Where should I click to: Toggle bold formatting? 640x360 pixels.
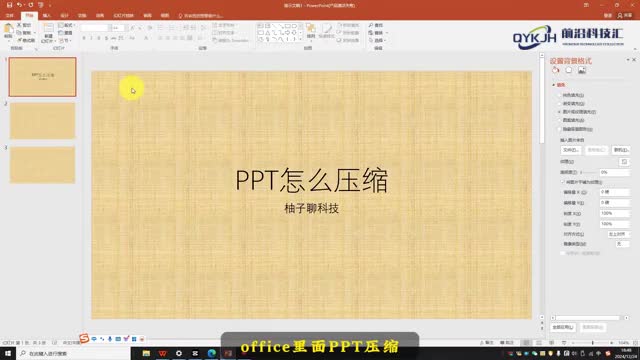pos(84,38)
